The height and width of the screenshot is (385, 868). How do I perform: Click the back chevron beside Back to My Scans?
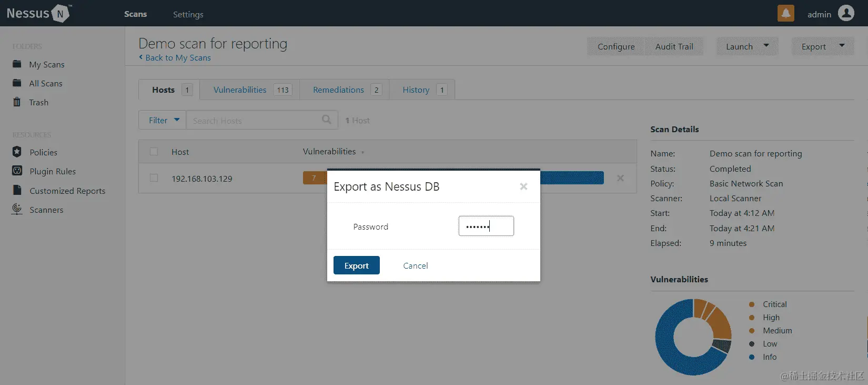(x=140, y=57)
